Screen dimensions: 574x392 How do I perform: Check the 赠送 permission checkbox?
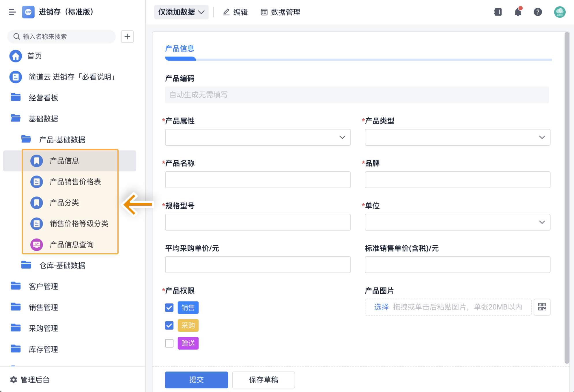tap(169, 343)
